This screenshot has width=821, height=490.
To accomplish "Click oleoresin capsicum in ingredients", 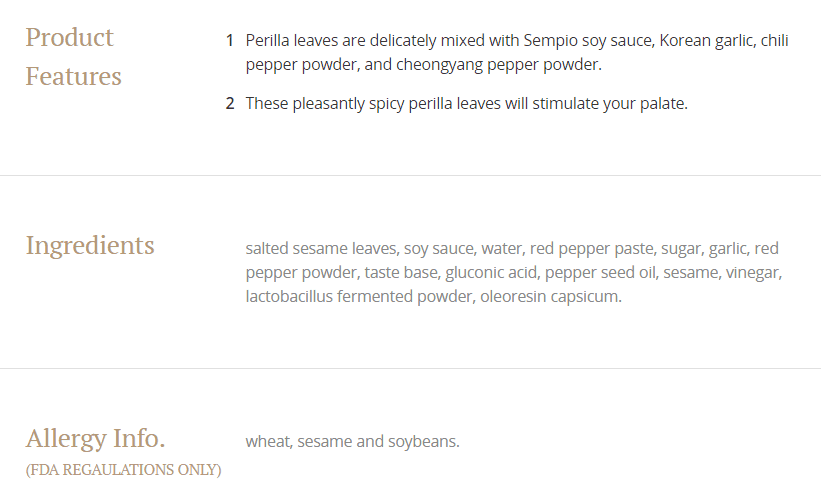I will pos(550,296).
